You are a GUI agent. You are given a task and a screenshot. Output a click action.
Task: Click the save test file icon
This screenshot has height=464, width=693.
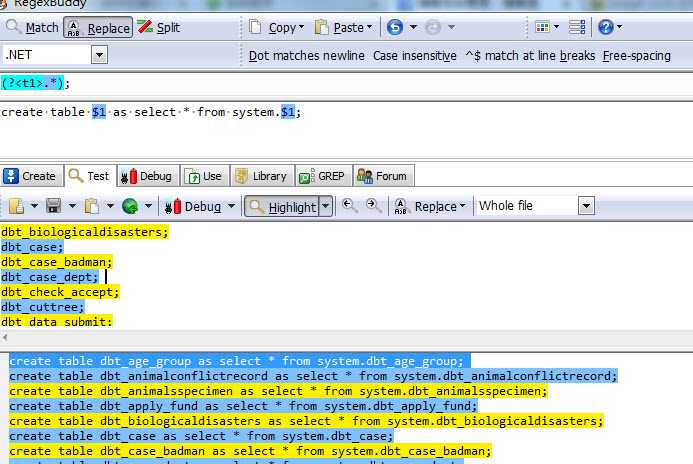point(53,206)
